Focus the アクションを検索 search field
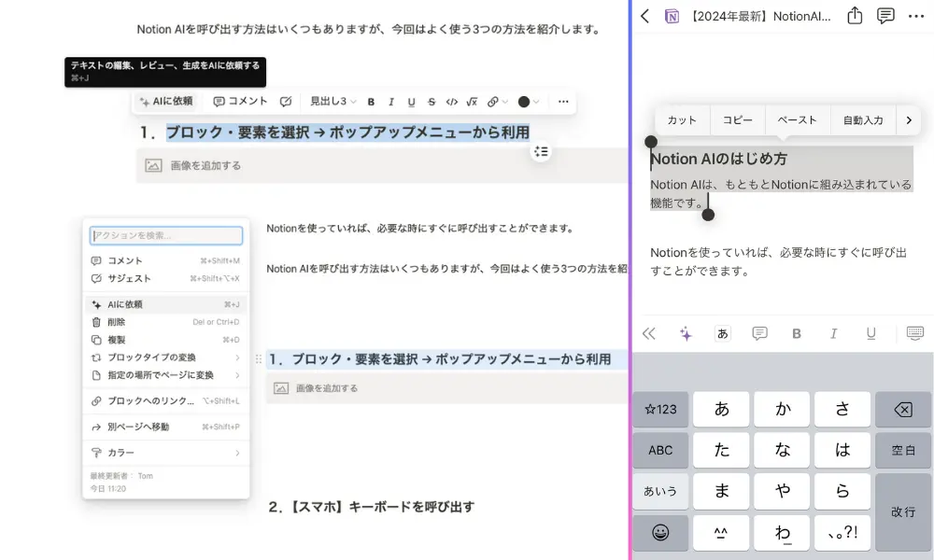 (166, 235)
